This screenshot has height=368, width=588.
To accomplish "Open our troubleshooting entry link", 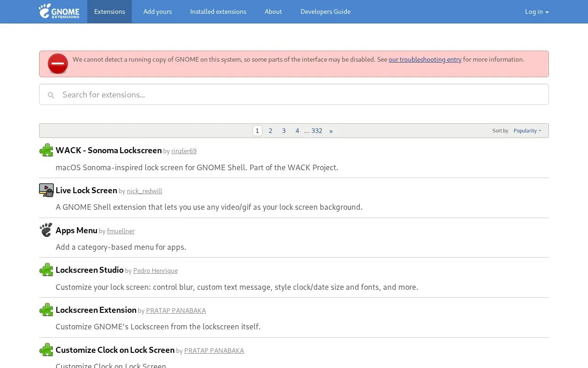I will tap(425, 59).
